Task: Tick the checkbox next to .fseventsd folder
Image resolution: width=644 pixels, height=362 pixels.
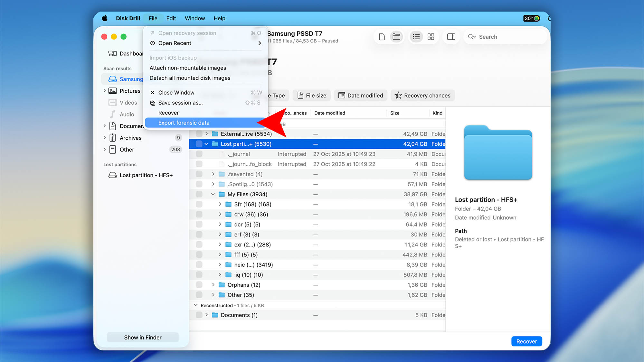Action: pos(199,174)
